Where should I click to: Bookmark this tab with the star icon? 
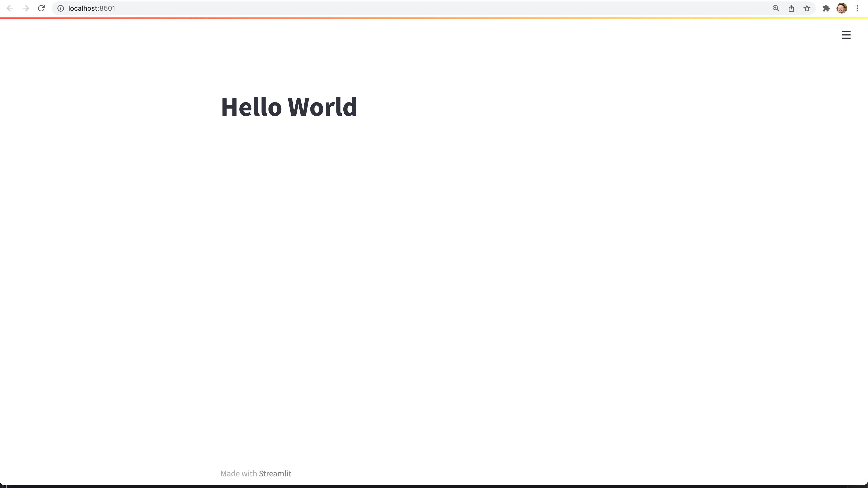click(x=807, y=8)
